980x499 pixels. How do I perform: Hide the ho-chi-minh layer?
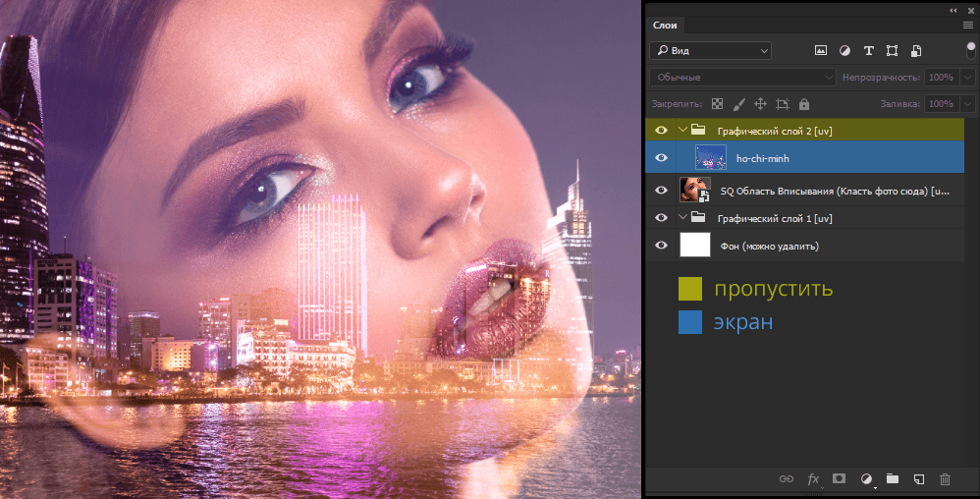click(x=661, y=157)
